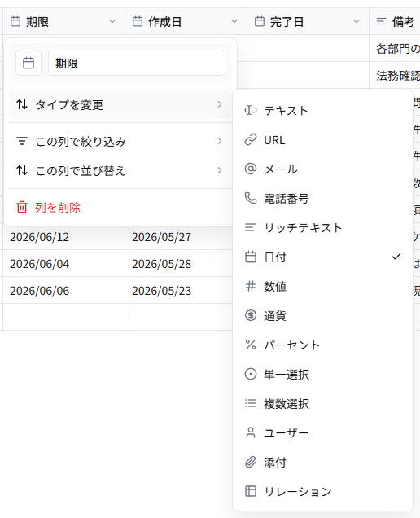
Task: Click the circle-dot icon beside 単一選択
Action: point(251,374)
